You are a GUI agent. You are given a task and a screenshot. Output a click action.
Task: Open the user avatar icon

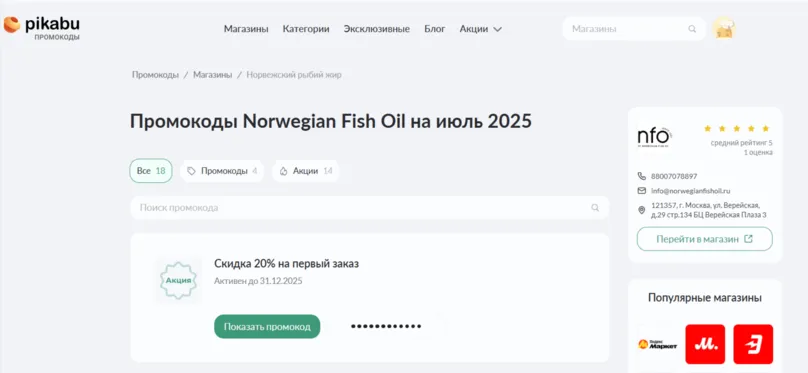pyautogui.click(x=723, y=29)
